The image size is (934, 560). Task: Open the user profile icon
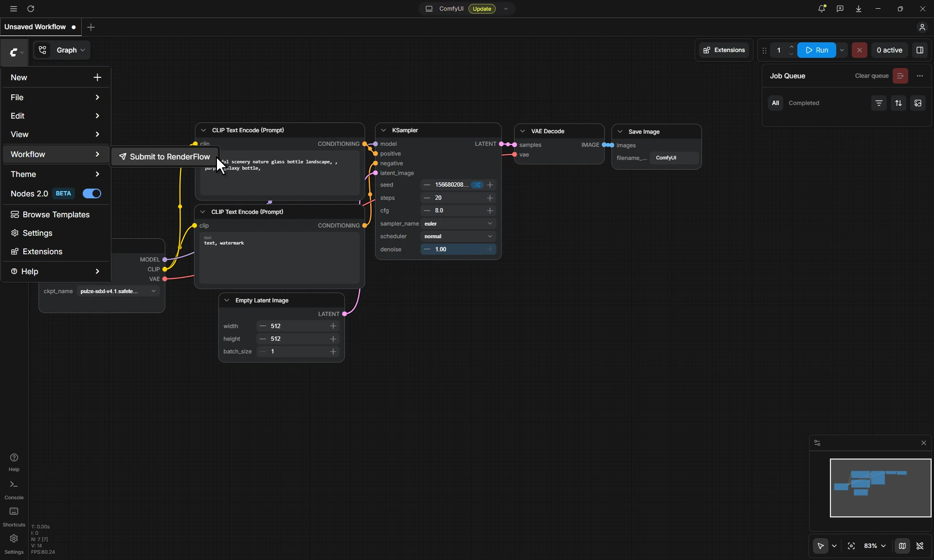click(x=922, y=27)
